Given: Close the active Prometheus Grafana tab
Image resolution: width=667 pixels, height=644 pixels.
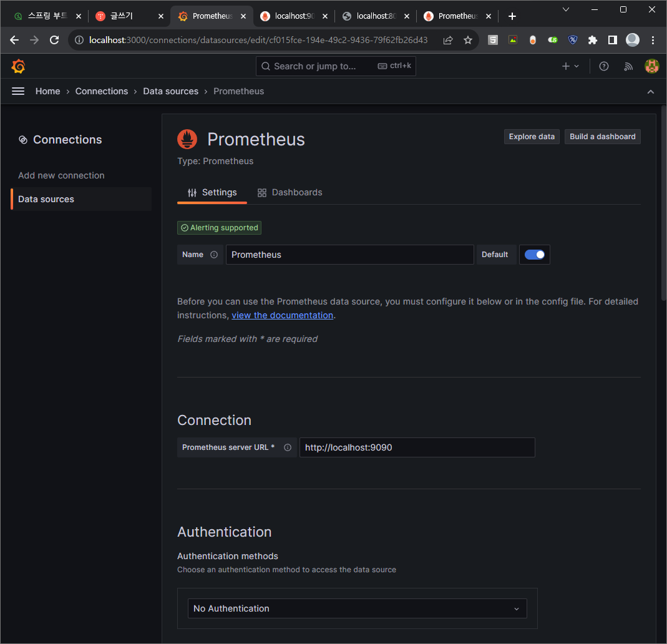Looking at the screenshot, I should point(243,16).
